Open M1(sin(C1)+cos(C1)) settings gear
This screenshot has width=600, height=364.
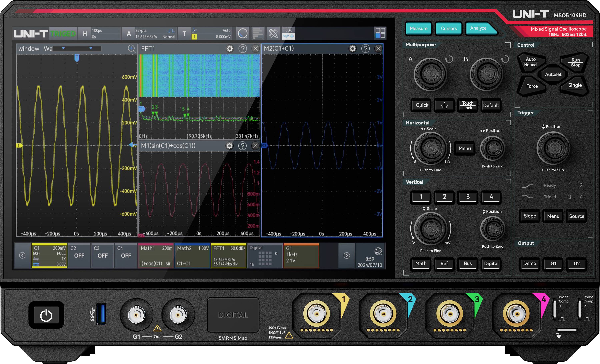(x=229, y=146)
